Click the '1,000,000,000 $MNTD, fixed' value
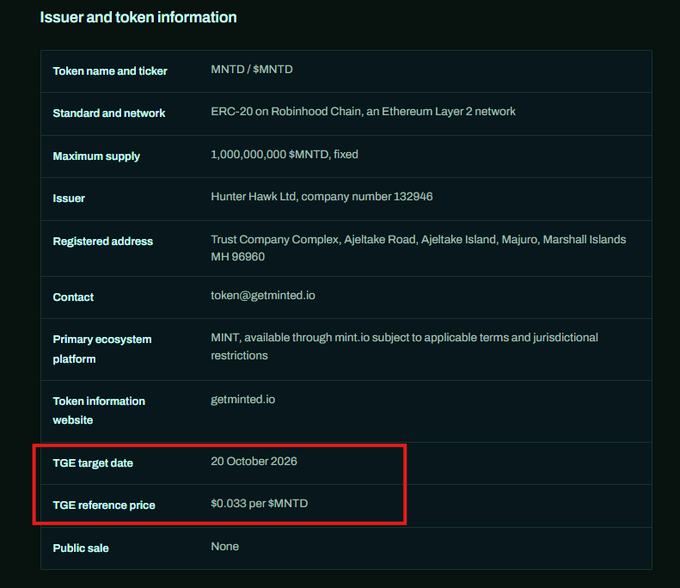The height and width of the screenshot is (588, 680). coord(284,154)
